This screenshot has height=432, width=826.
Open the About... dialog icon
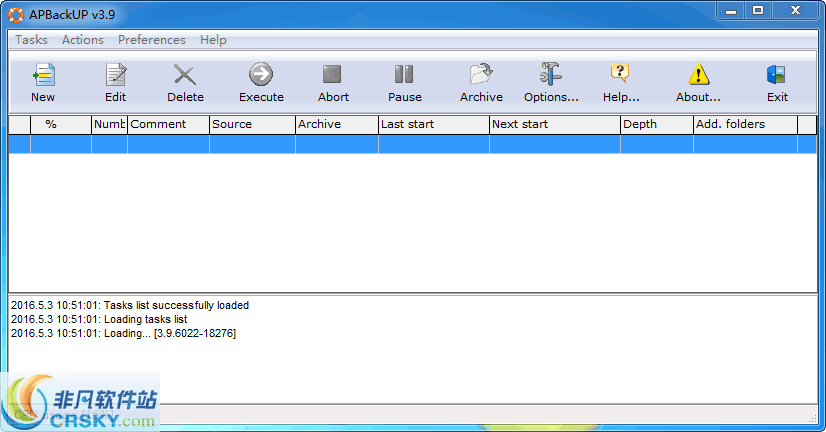click(698, 82)
